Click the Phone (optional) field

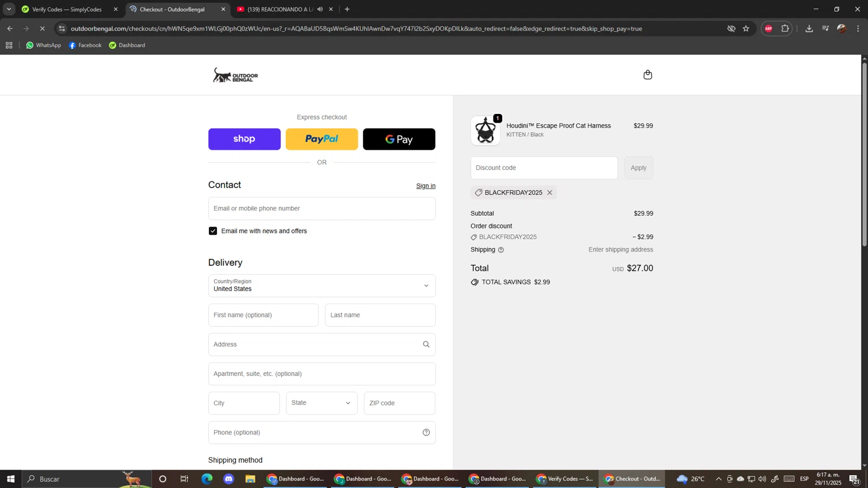pyautogui.click(x=322, y=432)
